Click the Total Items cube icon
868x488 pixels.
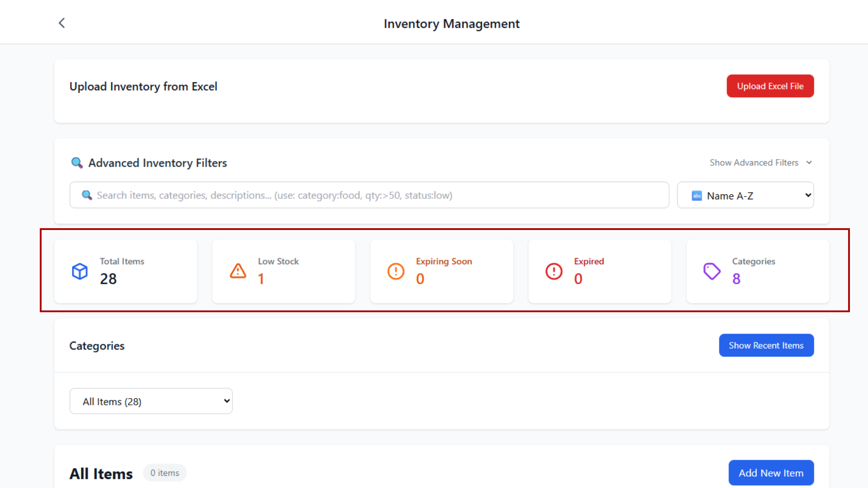[x=80, y=271]
